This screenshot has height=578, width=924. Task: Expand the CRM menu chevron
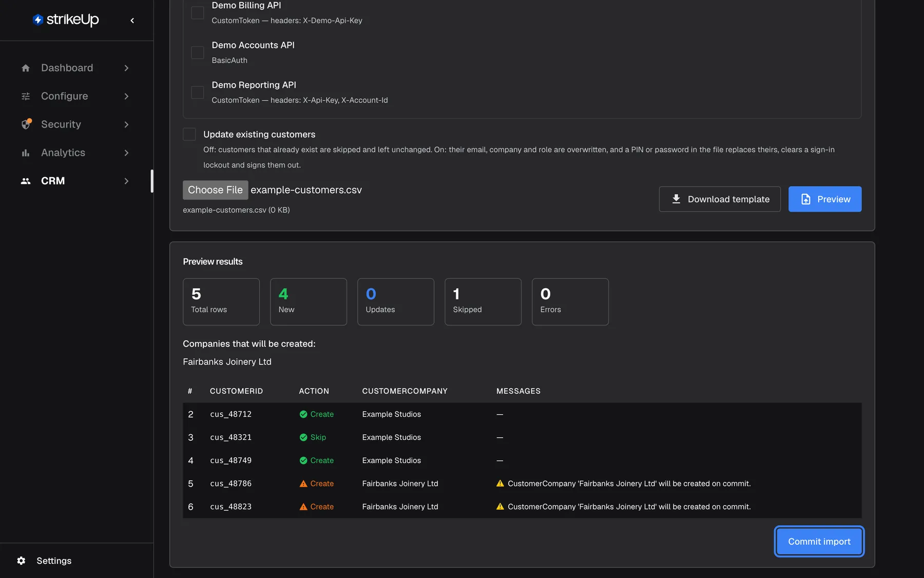(126, 181)
